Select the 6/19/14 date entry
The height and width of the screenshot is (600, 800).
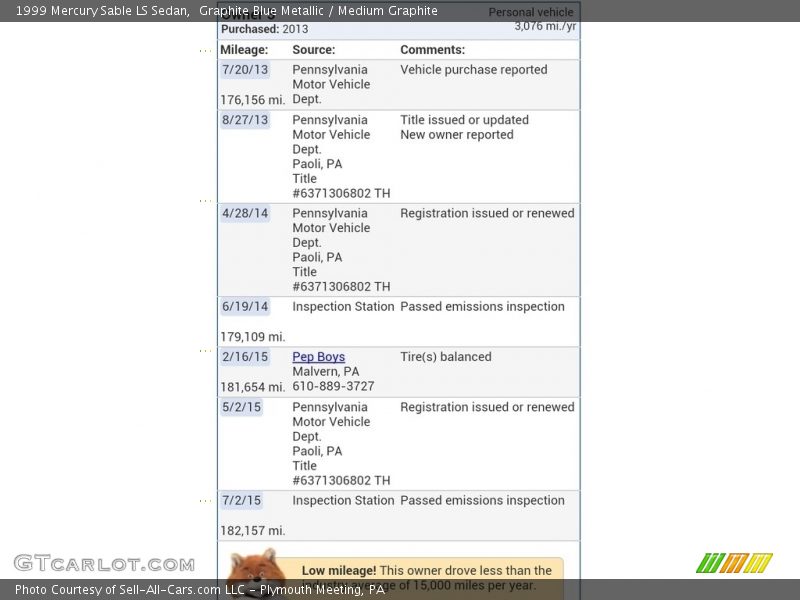[245, 307]
